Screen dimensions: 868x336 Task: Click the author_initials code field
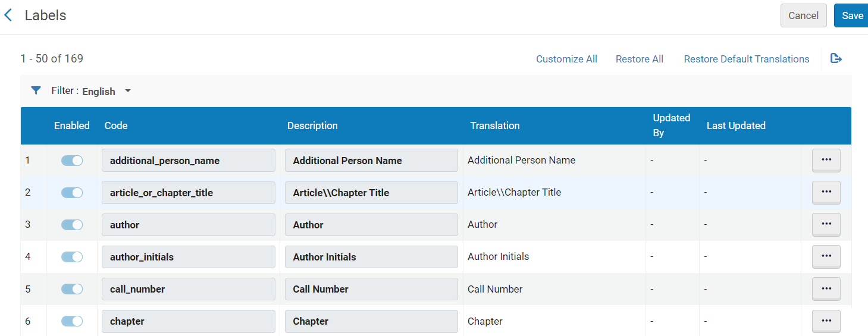(189, 257)
